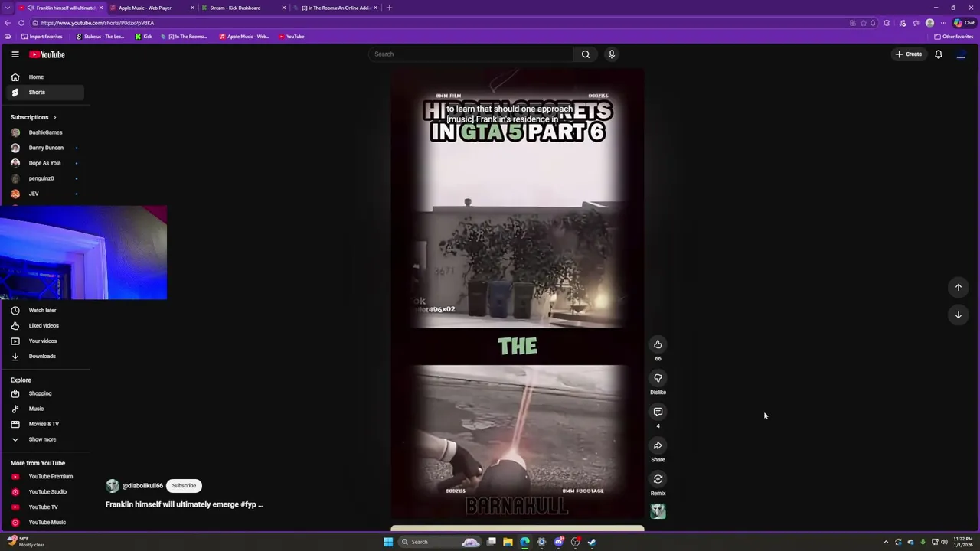Remix this Short
980x551 pixels.
(x=658, y=479)
